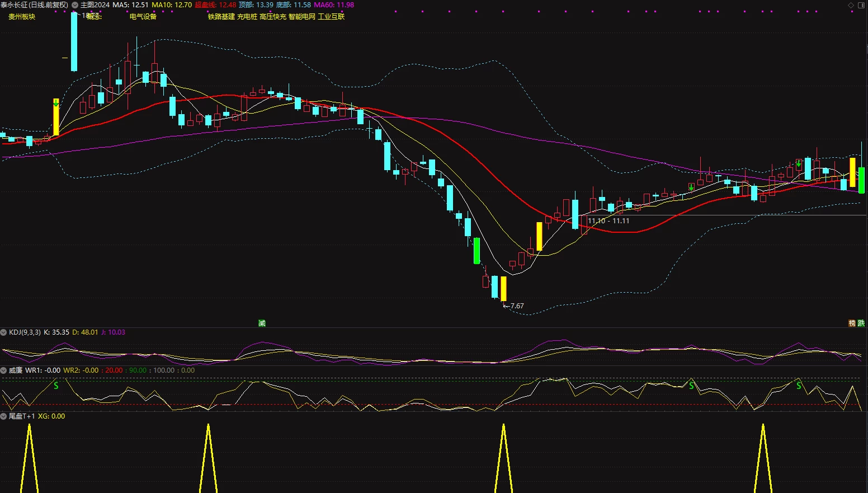Click the 顶部: 13.39 value
Viewport: 868px width, 493px height.
pyautogui.click(x=256, y=5)
